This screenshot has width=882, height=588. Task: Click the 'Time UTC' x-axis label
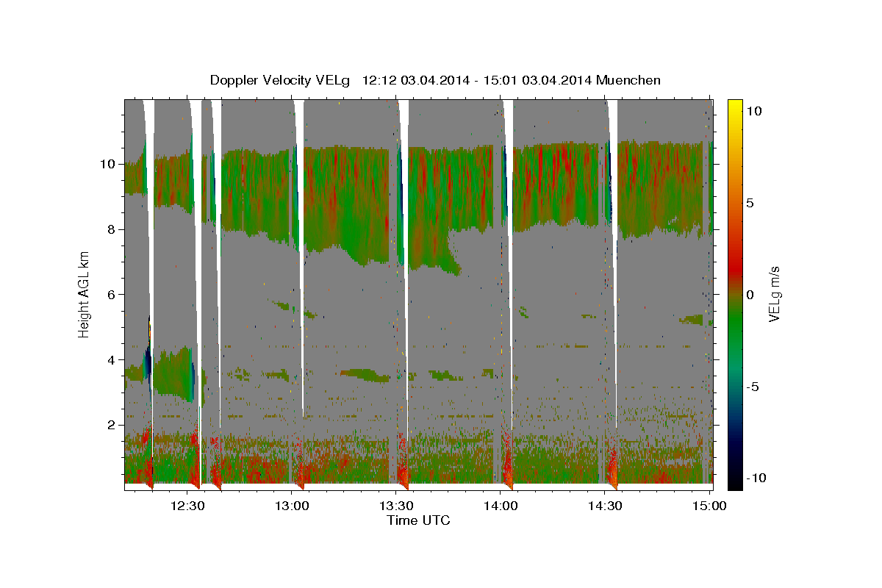point(418,520)
